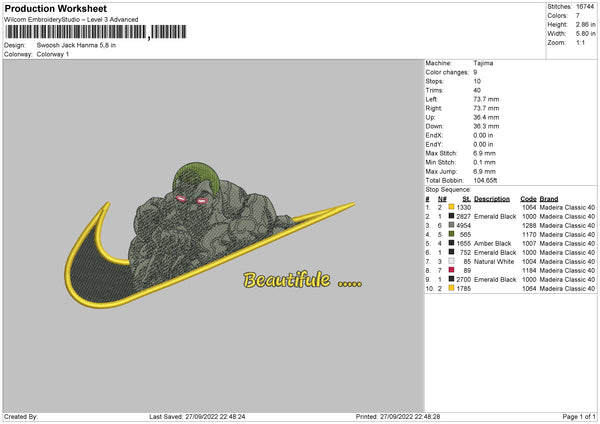The image size is (600, 424).
Task: Click the 'Brand' column header
Action: click(x=549, y=199)
